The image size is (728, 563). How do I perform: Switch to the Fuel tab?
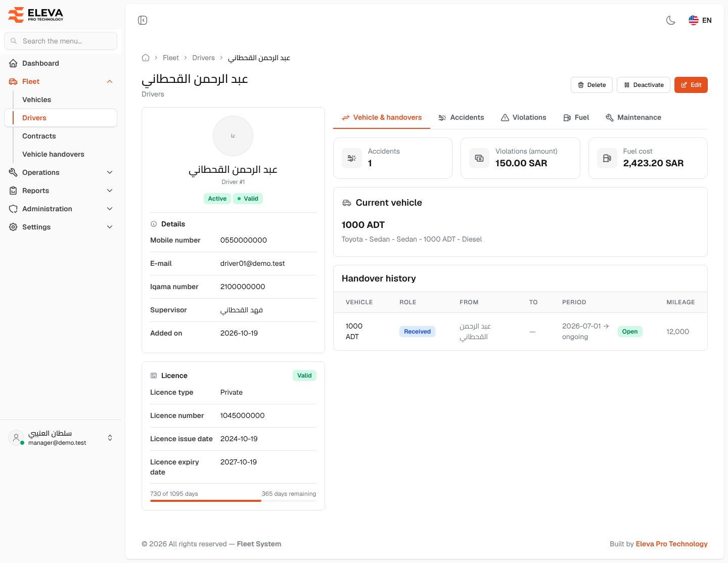coord(576,118)
